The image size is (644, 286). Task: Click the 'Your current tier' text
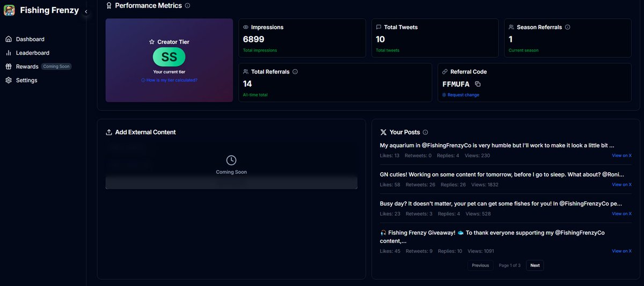click(169, 72)
